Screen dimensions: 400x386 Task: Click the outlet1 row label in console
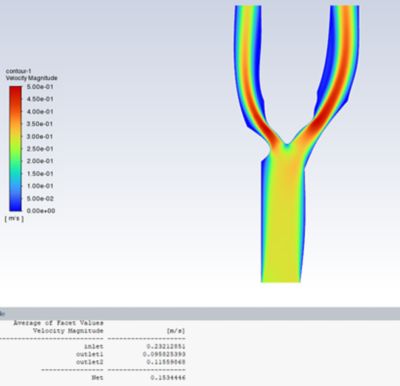90,354
